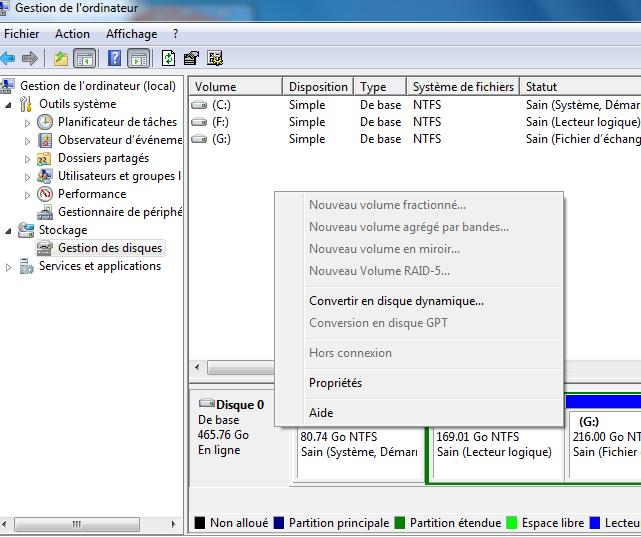Click the disk settings toolbar icon
Screen dimensions: 641x537
click(215, 58)
